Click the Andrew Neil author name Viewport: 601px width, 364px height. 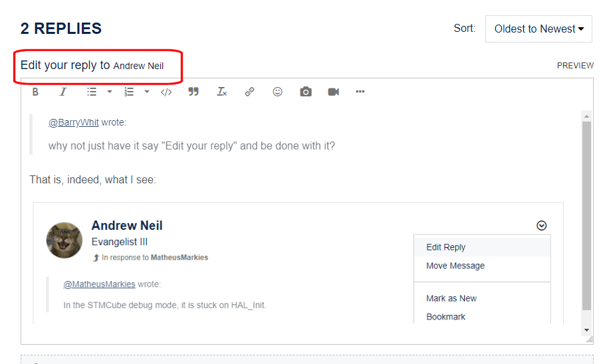(127, 225)
